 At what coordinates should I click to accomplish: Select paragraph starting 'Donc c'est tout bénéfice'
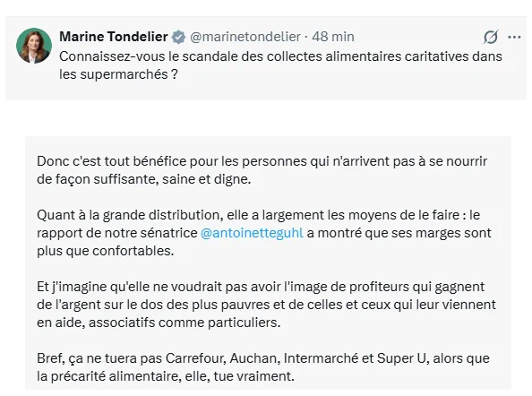[262, 170]
